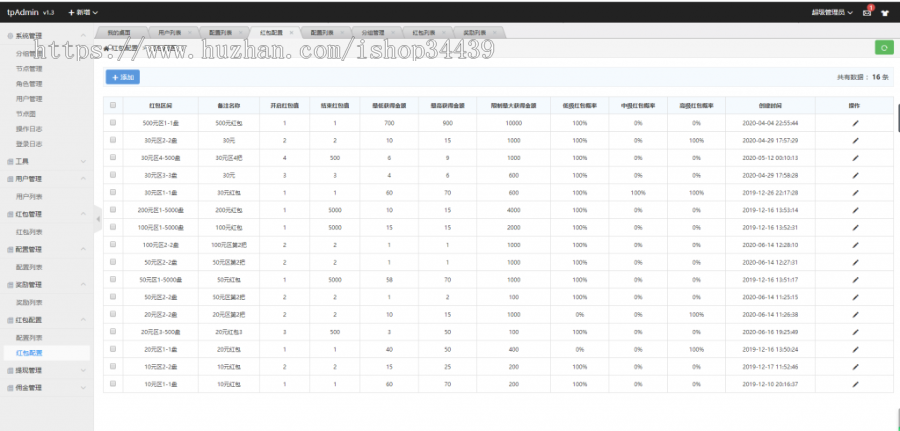Click the green refresh icon button

[884, 47]
